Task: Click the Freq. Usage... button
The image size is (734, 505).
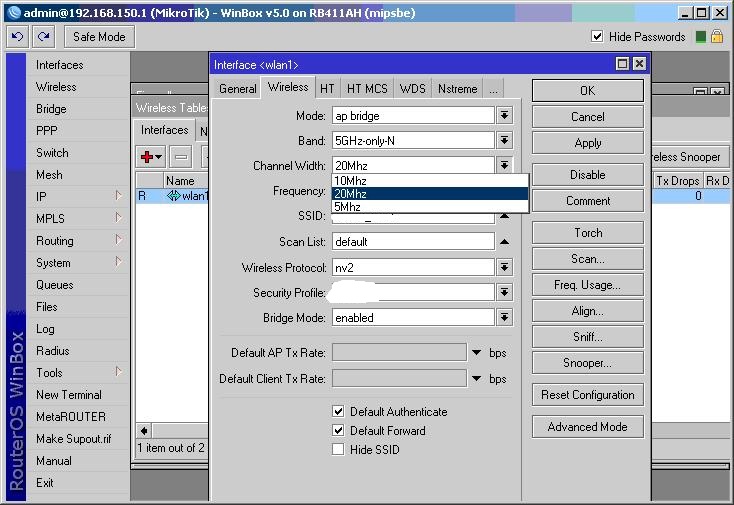Action: [x=587, y=285]
